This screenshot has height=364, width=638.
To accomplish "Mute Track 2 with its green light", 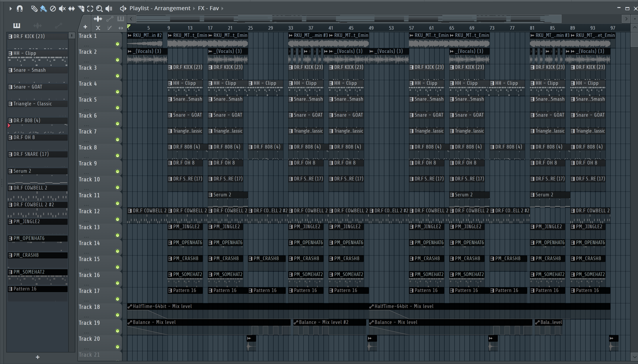I will pyautogui.click(x=118, y=60).
